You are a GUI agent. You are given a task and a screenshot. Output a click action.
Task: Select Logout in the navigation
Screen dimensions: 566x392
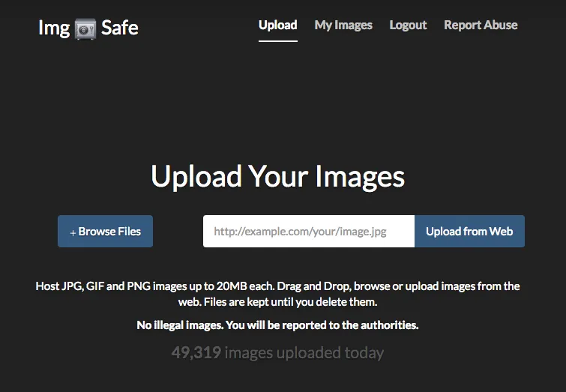coord(408,25)
